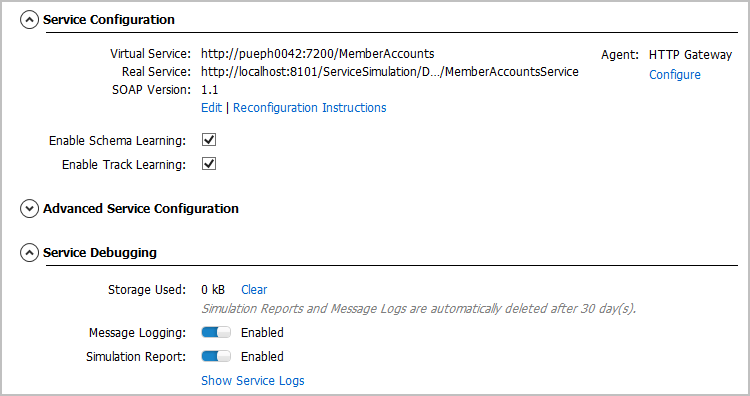Turn off the Simulation Report toggle
The image size is (750, 396).
click(216, 356)
